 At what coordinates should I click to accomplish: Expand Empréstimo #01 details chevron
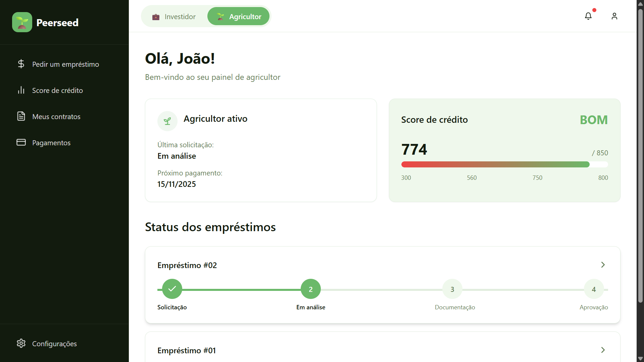603,350
